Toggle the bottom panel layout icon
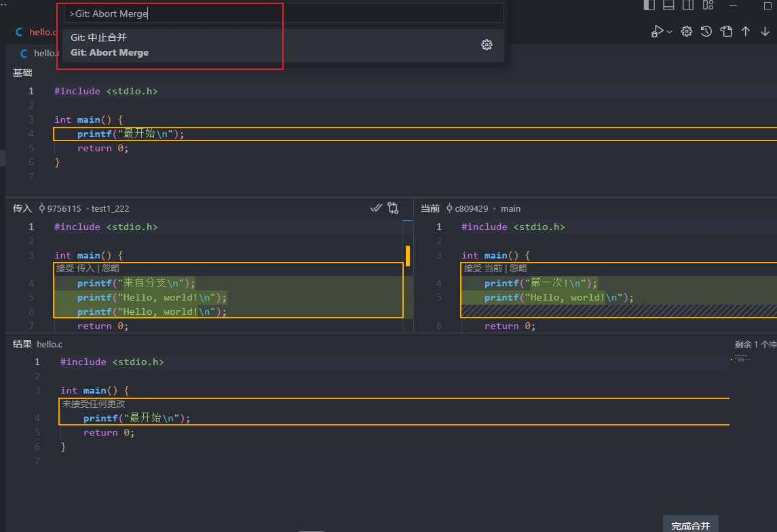The image size is (777, 532). click(668, 5)
